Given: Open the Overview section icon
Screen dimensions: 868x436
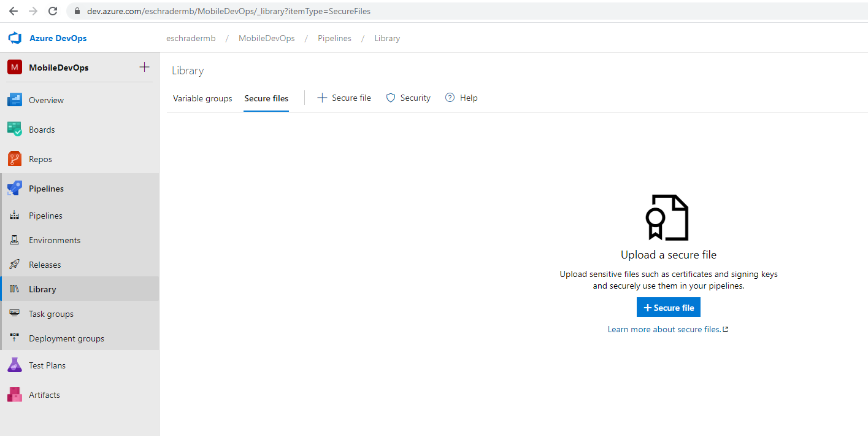Looking at the screenshot, I should click(15, 100).
